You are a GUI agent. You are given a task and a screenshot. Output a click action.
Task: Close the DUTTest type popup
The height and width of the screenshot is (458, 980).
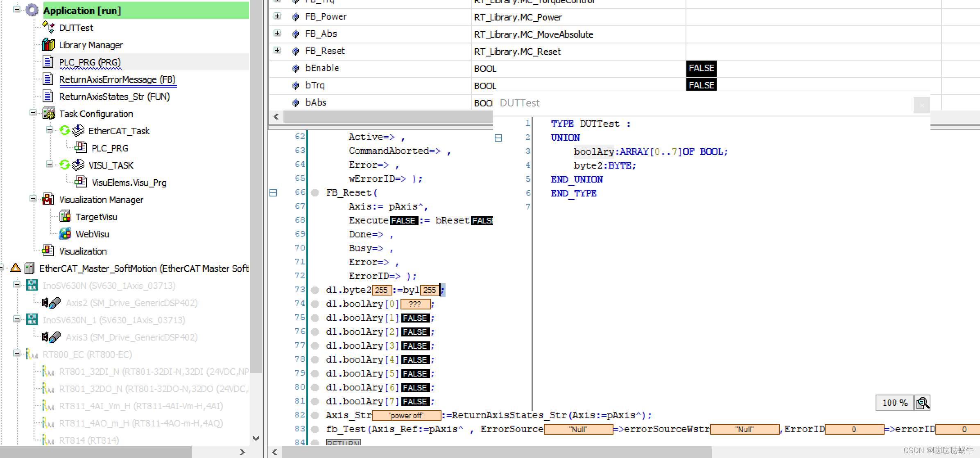921,105
